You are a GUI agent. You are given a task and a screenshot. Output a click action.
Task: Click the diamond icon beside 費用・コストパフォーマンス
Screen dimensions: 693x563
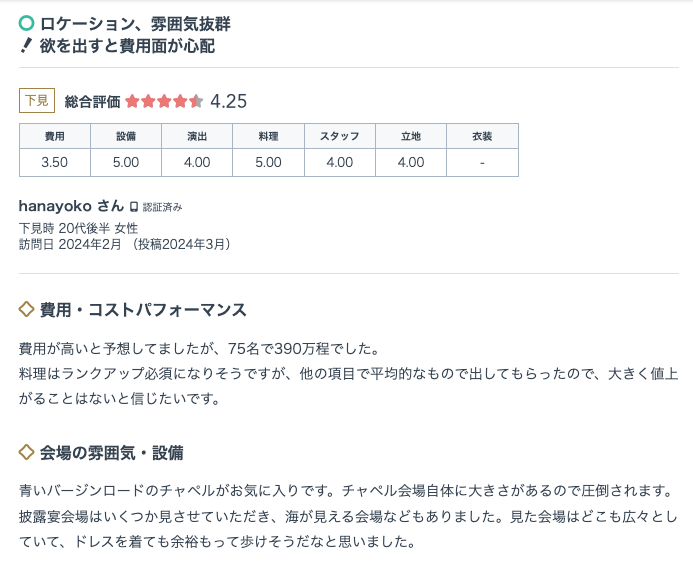coord(27,309)
